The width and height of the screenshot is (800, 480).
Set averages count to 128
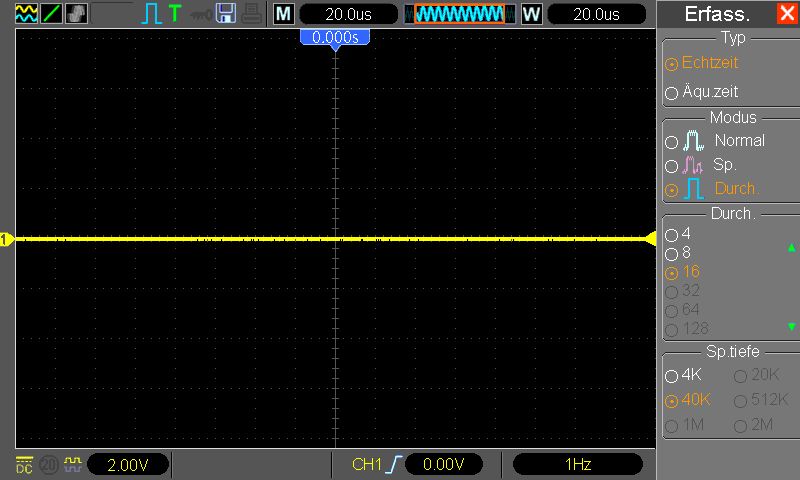pos(687,329)
